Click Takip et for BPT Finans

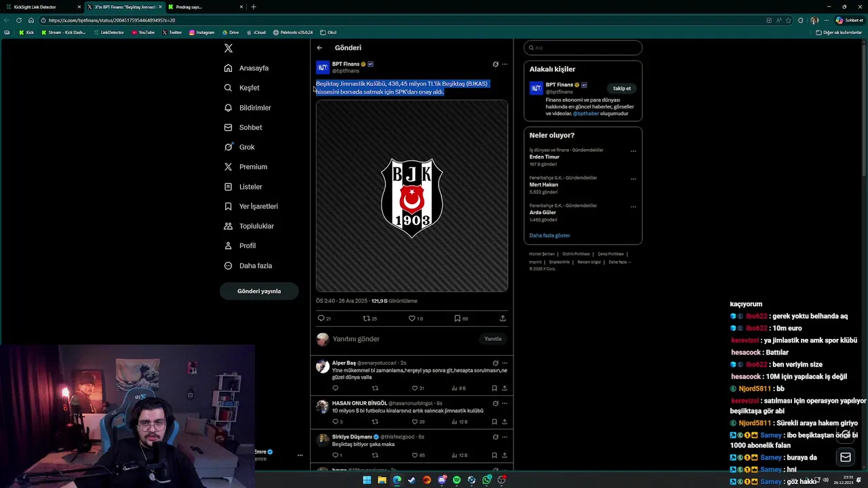coord(622,89)
